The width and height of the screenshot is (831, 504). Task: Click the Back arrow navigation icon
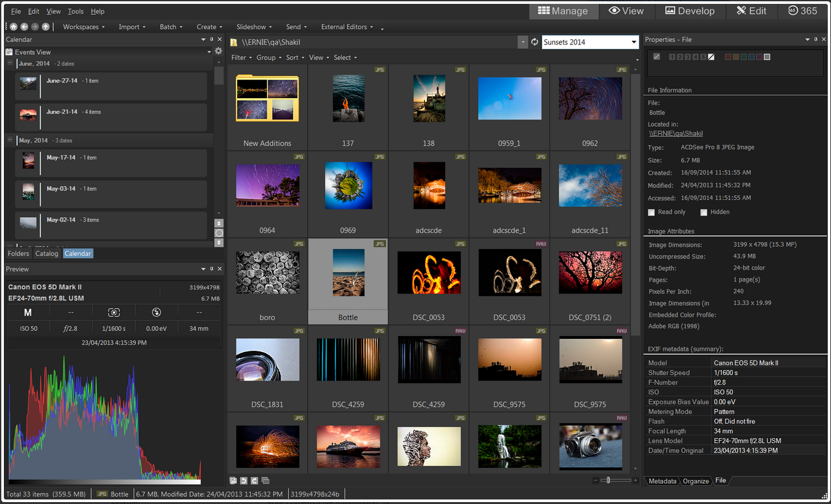(x=24, y=27)
